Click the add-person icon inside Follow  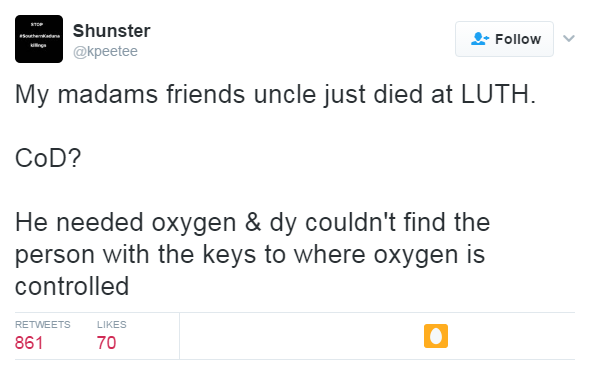coord(480,39)
